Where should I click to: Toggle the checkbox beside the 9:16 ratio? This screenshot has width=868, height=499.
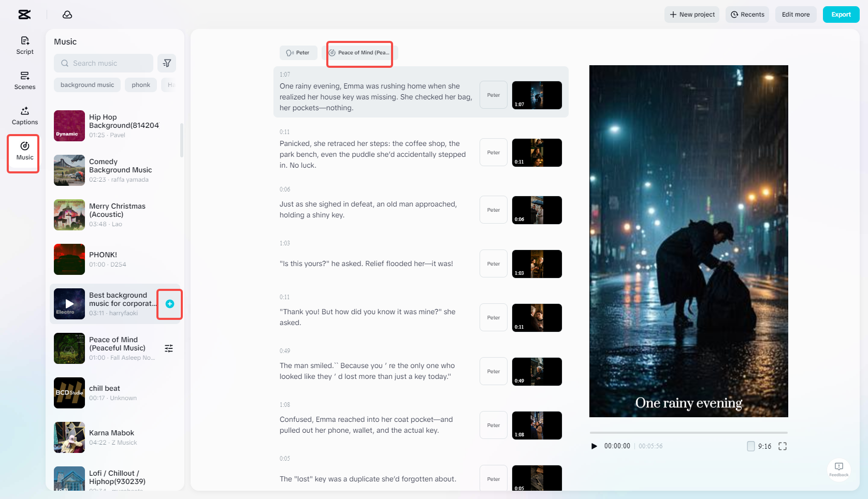[750, 446]
